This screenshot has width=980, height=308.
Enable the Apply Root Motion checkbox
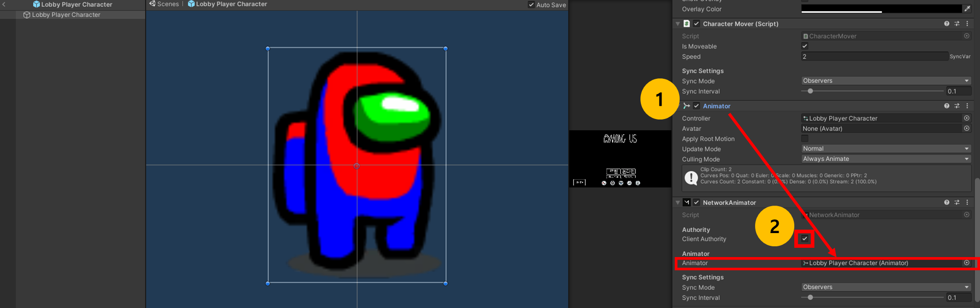pos(805,139)
